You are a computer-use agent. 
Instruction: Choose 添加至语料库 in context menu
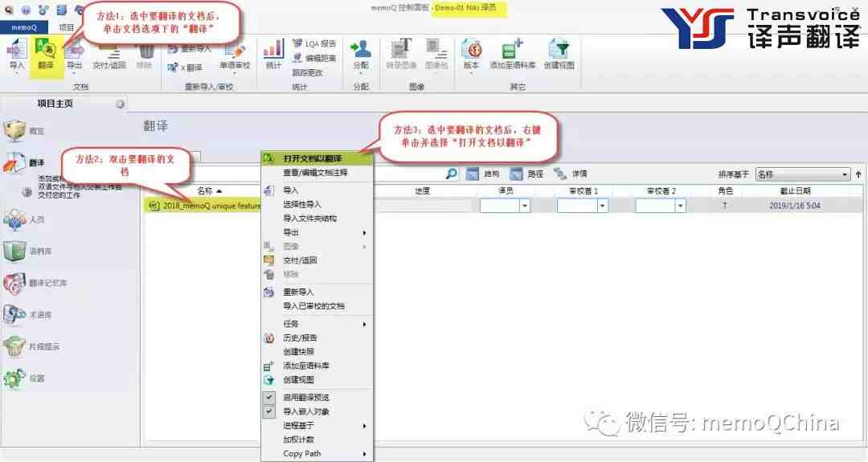coord(317,366)
